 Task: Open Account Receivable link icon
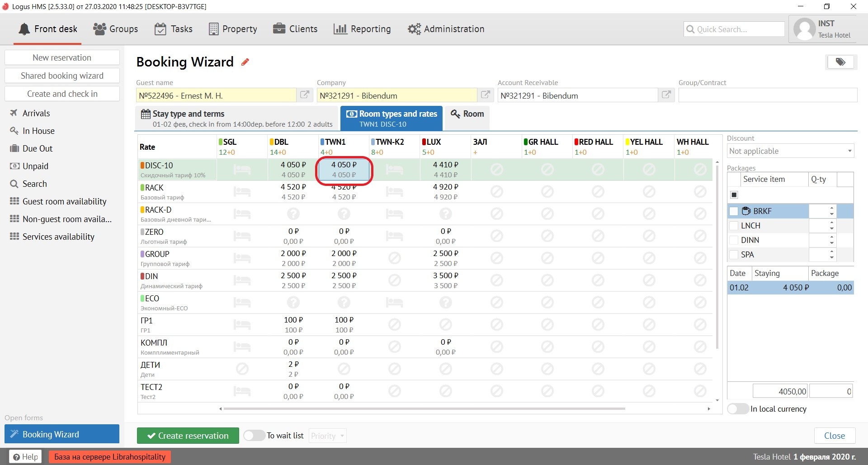666,95
